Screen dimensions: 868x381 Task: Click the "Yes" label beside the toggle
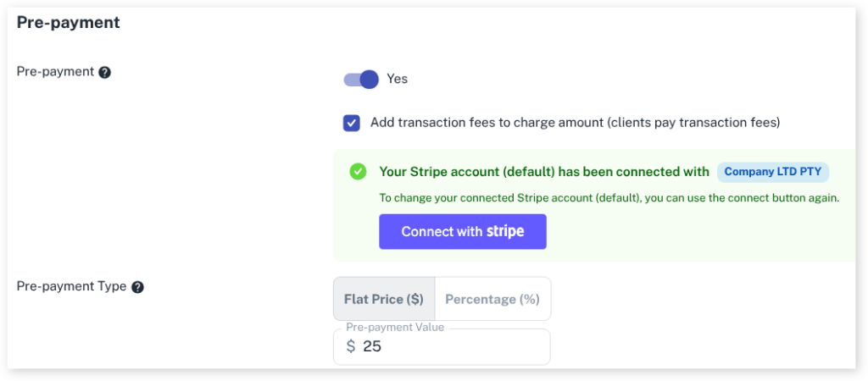pyautogui.click(x=398, y=79)
